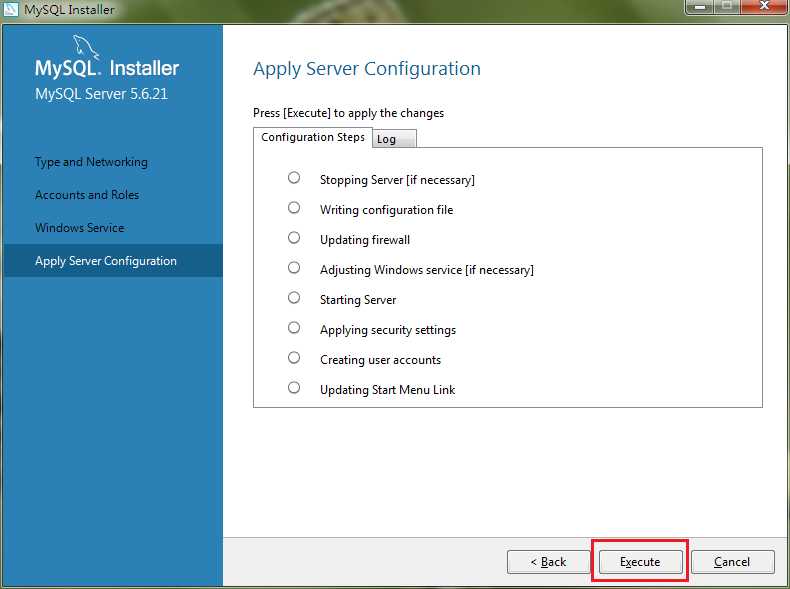Click the 'MySQL Installer' title bar text

(x=69, y=10)
